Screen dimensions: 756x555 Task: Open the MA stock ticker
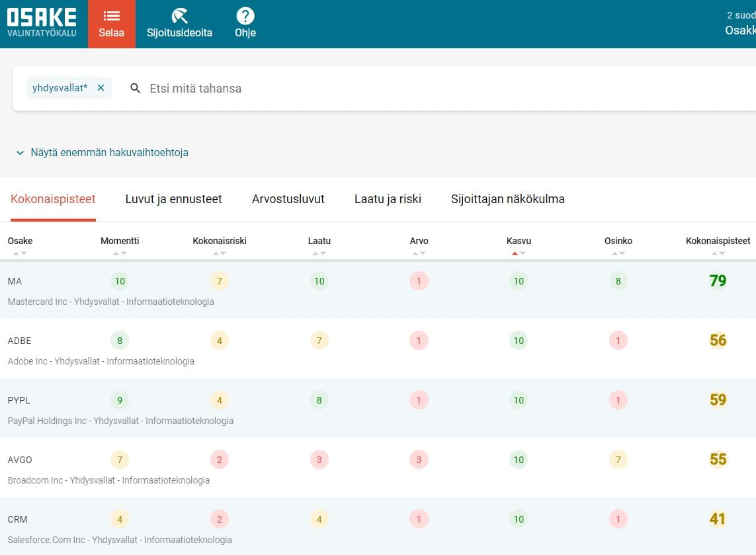coord(15,281)
